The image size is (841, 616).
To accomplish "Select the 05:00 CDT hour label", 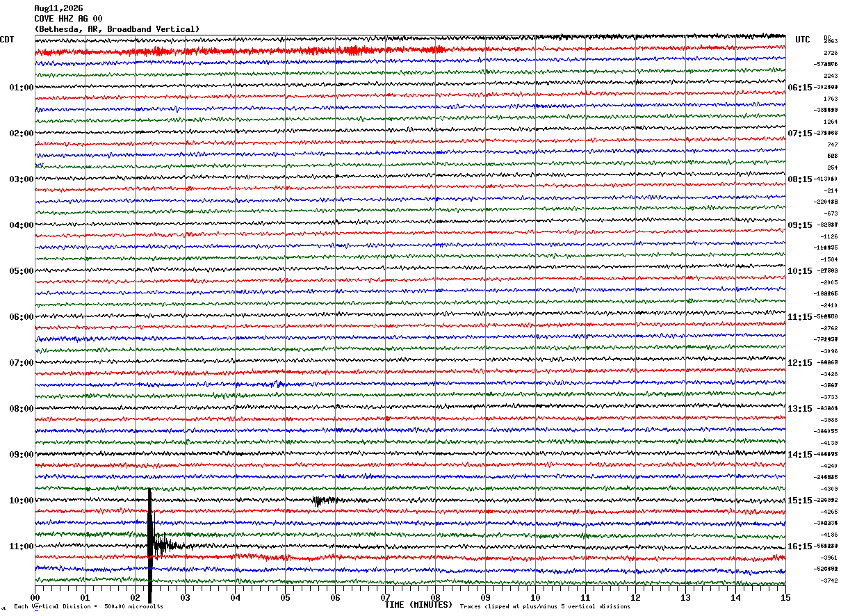I will pyautogui.click(x=22, y=271).
